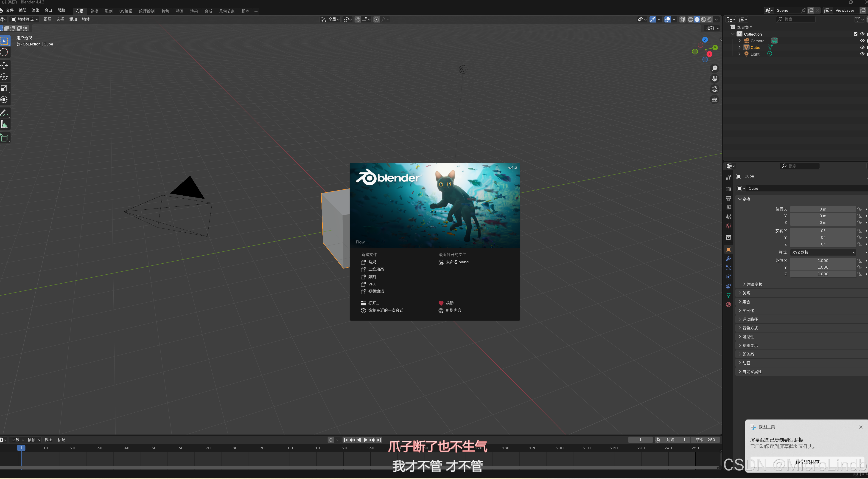
Task: Open the Modifiers wrench properties tab
Action: pos(728,259)
